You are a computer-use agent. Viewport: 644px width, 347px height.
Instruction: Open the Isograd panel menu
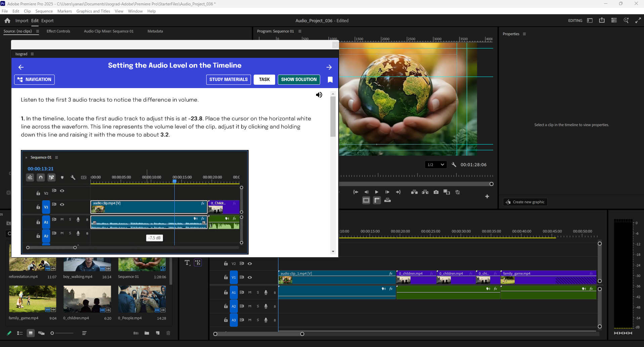[x=32, y=54]
